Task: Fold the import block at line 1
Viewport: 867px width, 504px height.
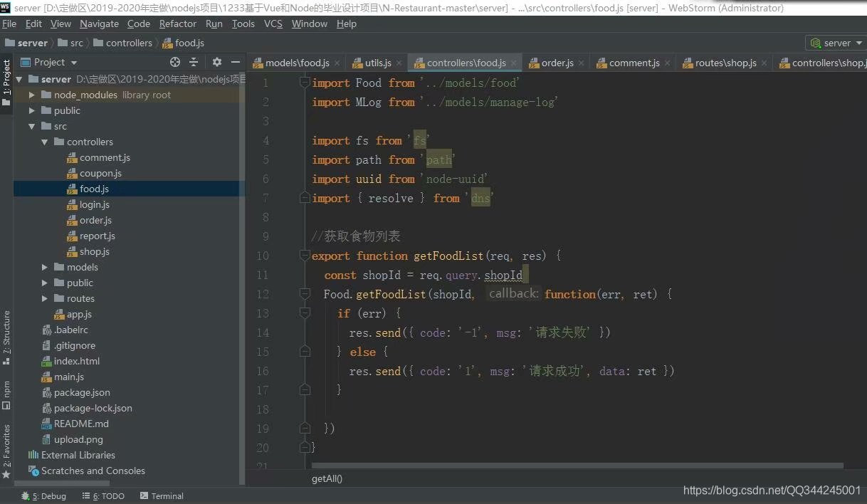Action: [305, 83]
